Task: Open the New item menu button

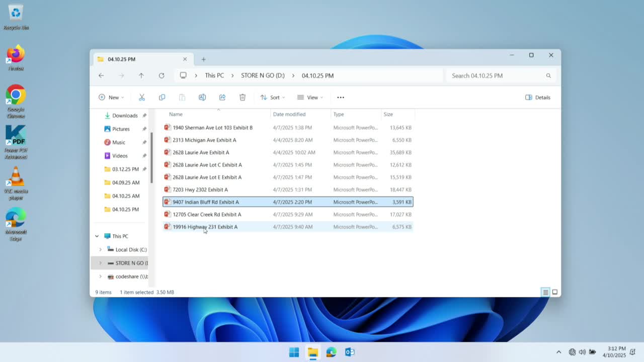Action: [x=111, y=98]
